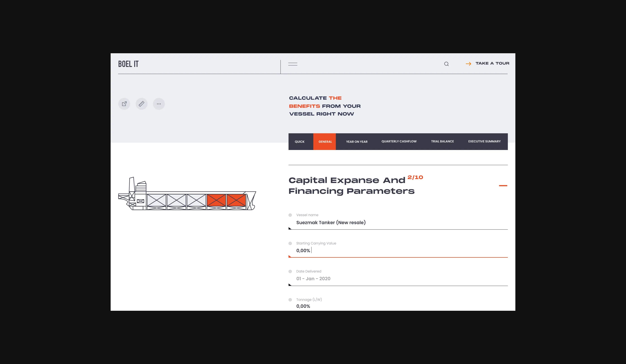The width and height of the screenshot is (626, 364).
Task: Click the search magnifier icon
Action: 446,64
